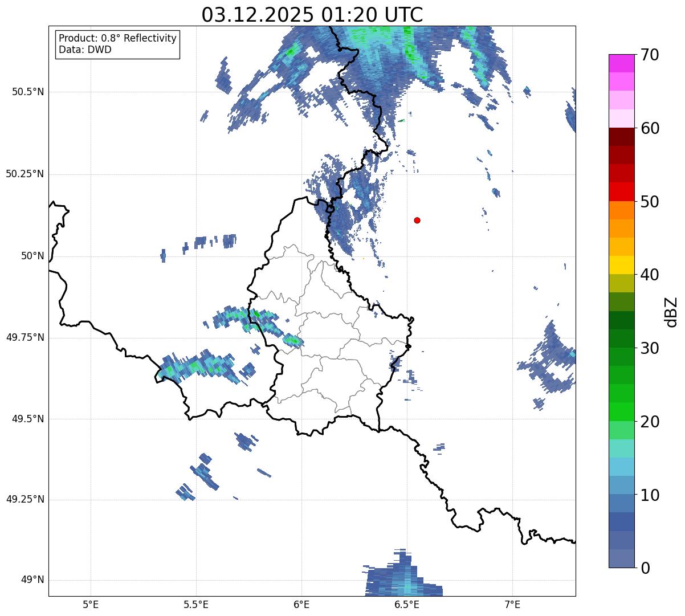
Task: Select the Data: DWD label
Action: (85, 50)
